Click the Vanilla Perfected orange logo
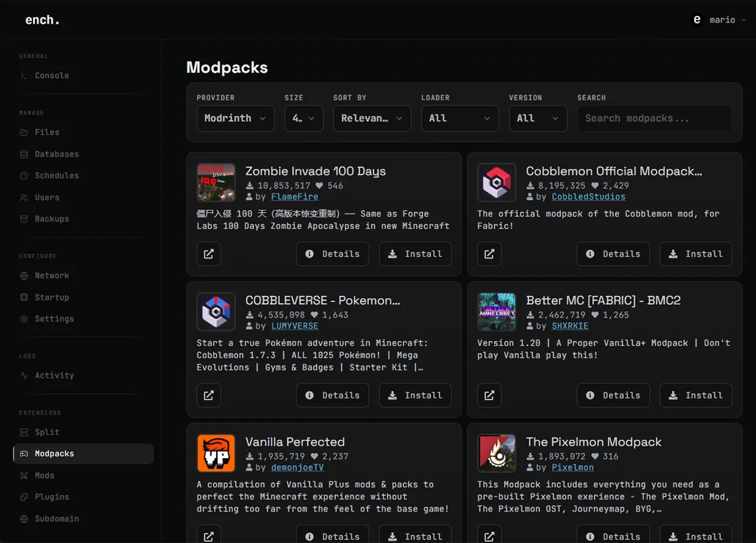Image resolution: width=756 pixels, height=543 pixels. [216, 453]
